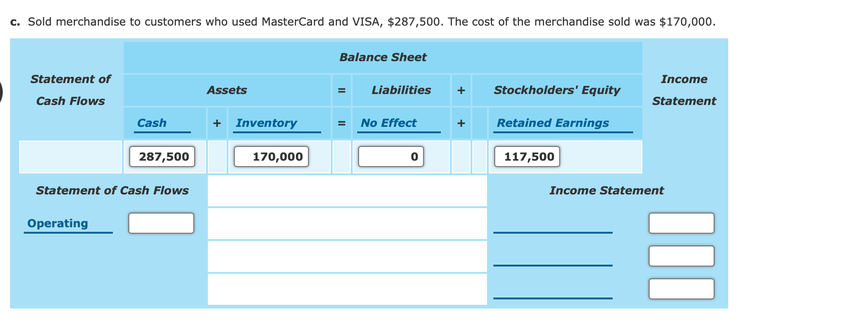The height and width of the screenshot is (324, 868).
Task: Click the Operating row label
Action: pyautogui.click(x=58, y=223)
